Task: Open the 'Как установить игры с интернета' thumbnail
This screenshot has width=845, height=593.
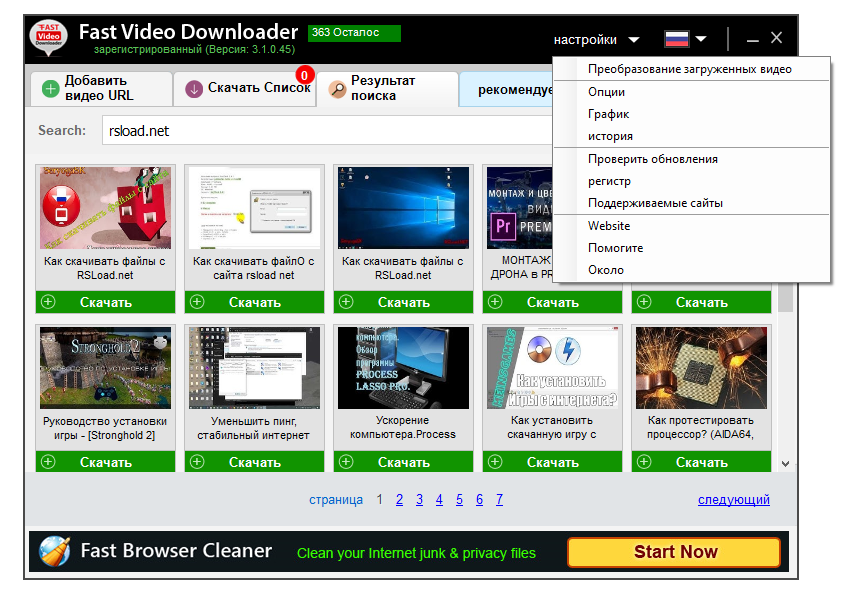Action: pyautogui.click(x=552, y=368)
